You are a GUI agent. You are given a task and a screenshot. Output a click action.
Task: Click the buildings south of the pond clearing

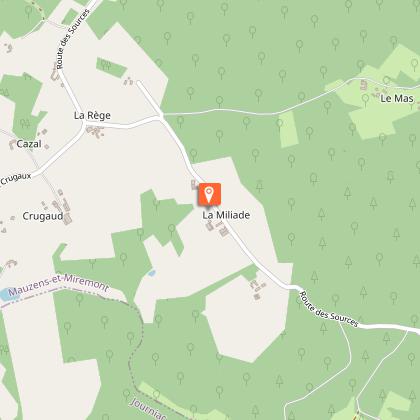[258, 289]
